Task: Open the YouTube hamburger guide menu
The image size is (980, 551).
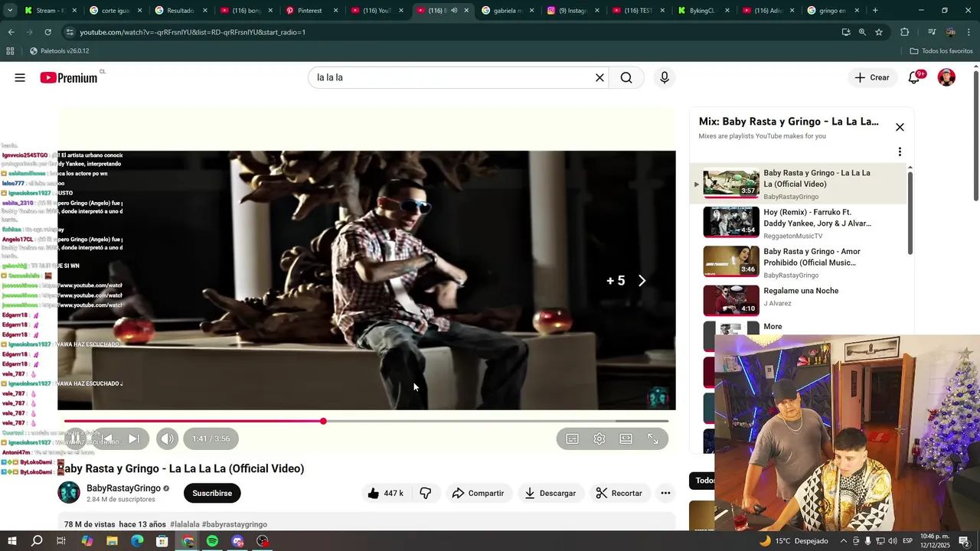Action: point(20,77)
